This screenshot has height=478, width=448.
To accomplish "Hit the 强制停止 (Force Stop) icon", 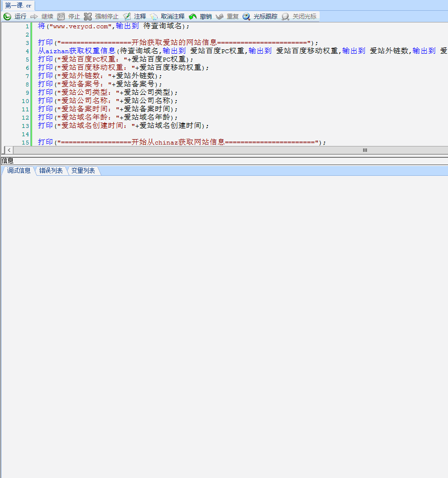I will click(88, 17).
